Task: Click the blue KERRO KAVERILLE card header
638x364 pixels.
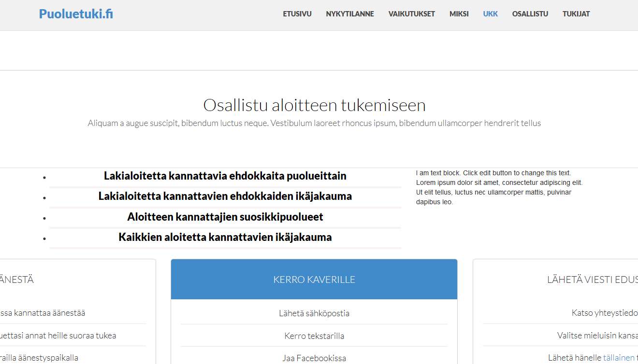Action: pos(314,280)
